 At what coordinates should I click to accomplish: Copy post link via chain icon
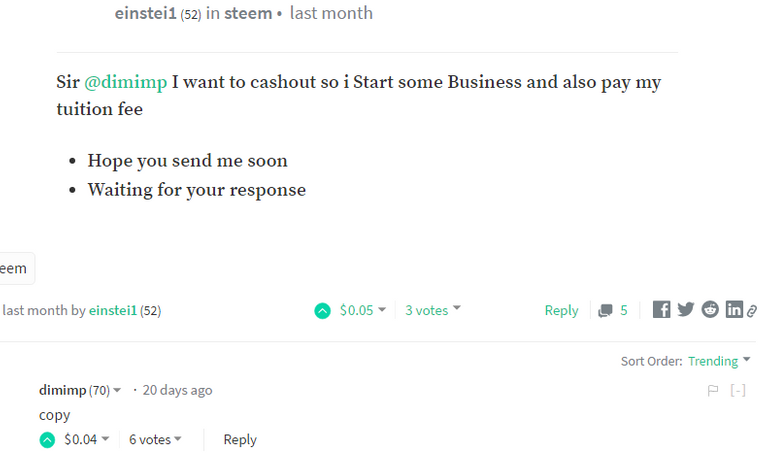[x=752, y=311]
